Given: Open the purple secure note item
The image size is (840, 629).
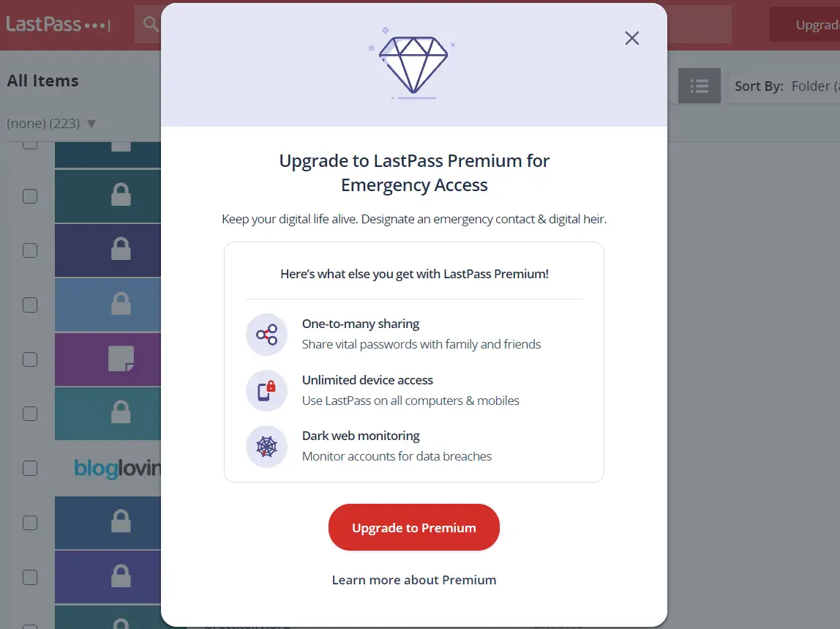Looking at the screenshot, I should point(108,360).
